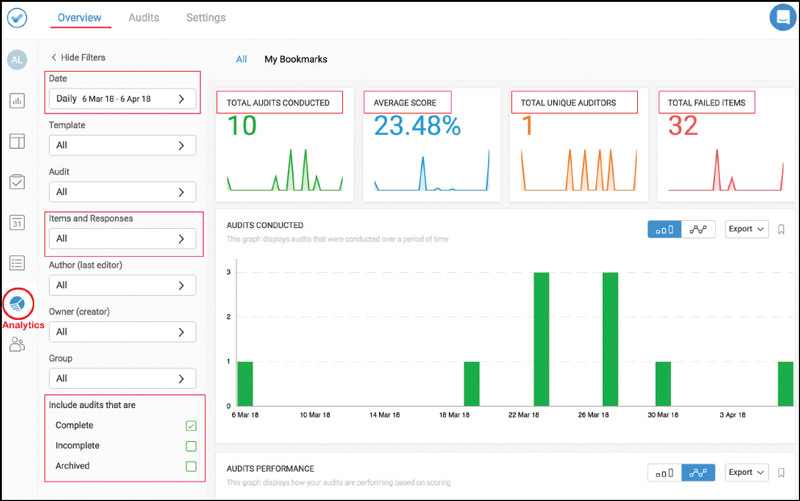
Task: Uncheck the Complete audits checkbox
Action: click(x=191, y=426)
